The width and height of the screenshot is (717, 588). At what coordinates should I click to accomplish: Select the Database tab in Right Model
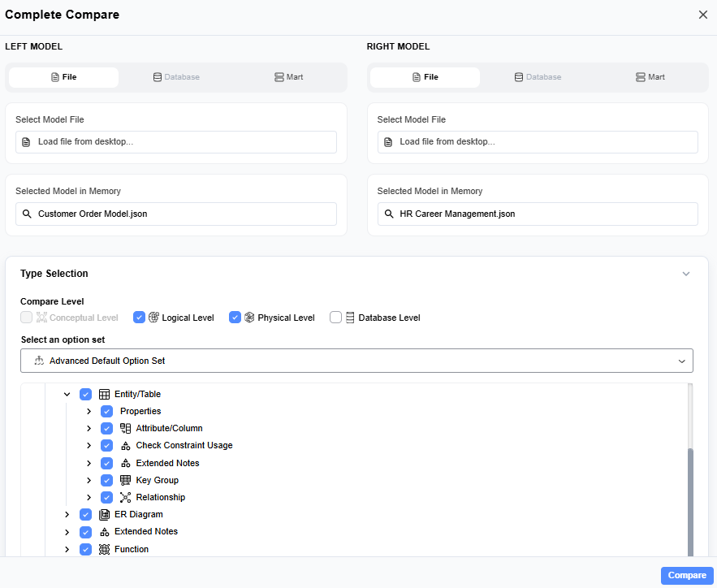pyautogui.click(x=538, y=77)
